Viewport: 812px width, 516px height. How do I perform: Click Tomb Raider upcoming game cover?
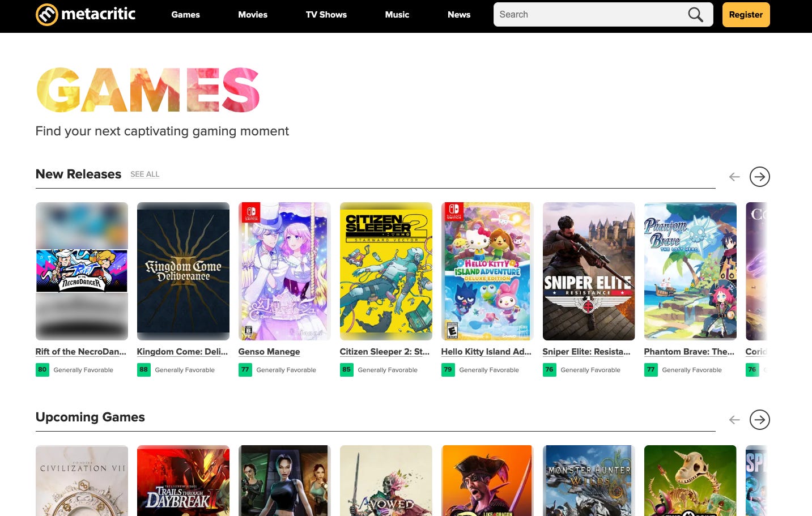(x=284, y=481)
